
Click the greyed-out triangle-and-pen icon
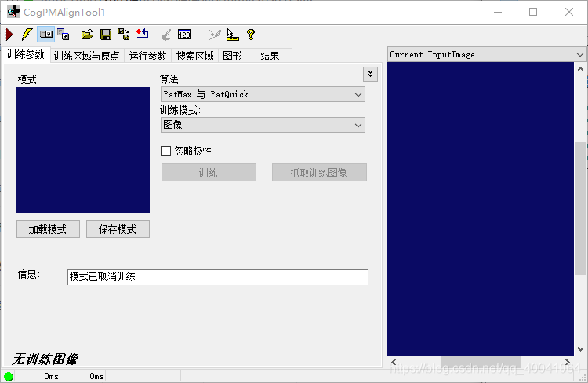tap(214, 35)
